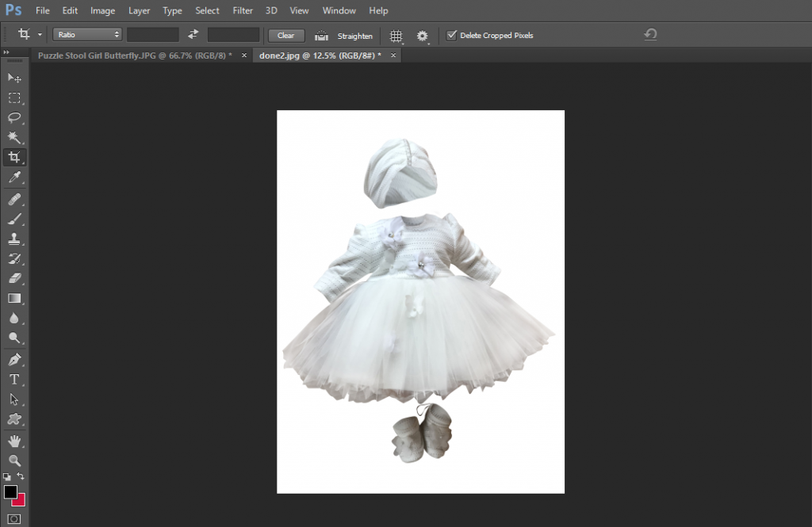Open additional crop settings gear

click(421, 36)
